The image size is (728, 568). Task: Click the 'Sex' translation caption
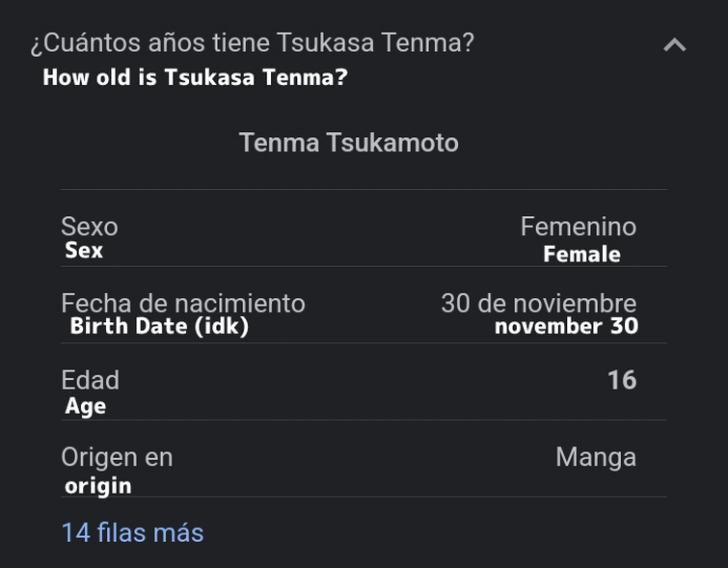pyautogui.click(x=84, y=251)
